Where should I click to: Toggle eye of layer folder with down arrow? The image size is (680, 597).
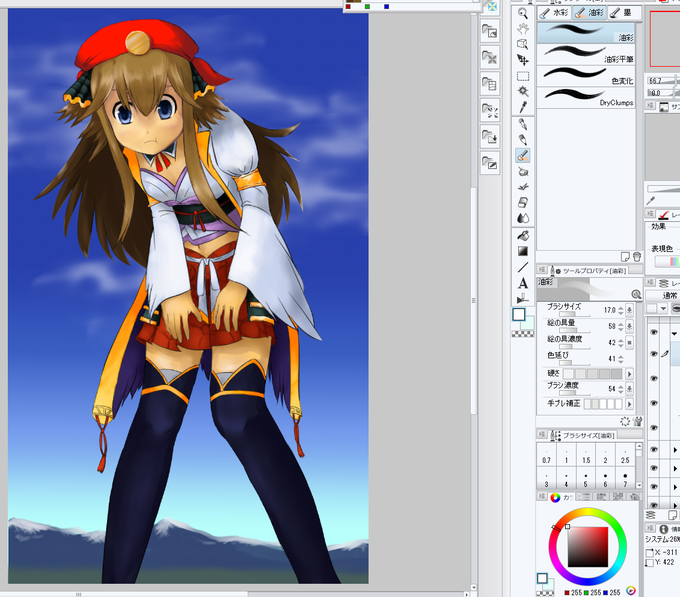tap(654, 333)
